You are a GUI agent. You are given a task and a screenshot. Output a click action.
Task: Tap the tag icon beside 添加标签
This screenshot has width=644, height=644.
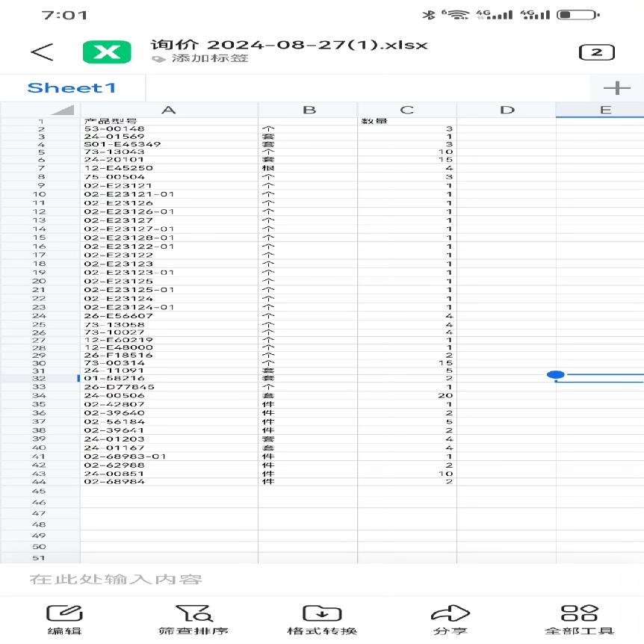tap(158, 59)
